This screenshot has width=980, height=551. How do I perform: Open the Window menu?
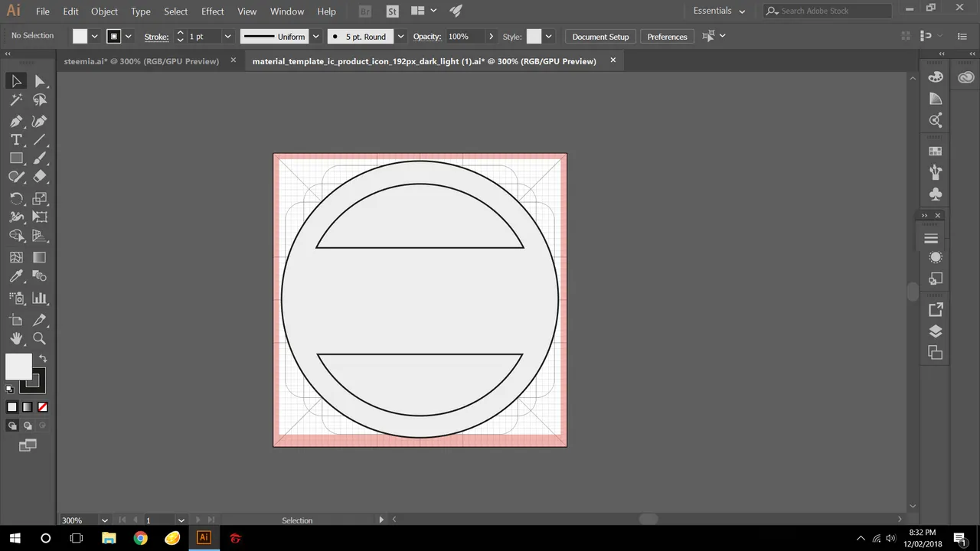[287, 11]
